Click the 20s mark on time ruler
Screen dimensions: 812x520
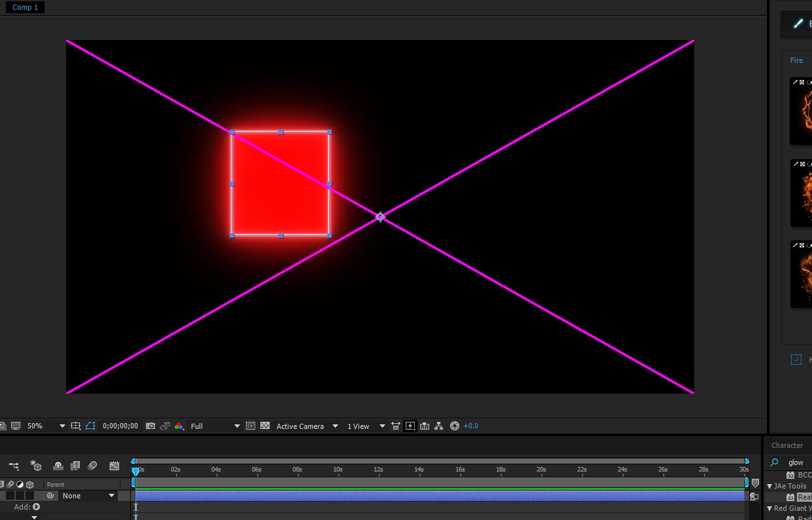click(541, 470)
